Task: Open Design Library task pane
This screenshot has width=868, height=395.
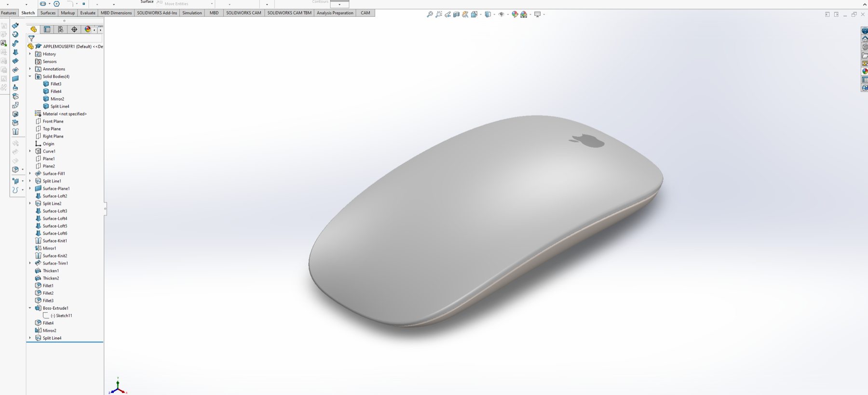Action: coord(865,47)
